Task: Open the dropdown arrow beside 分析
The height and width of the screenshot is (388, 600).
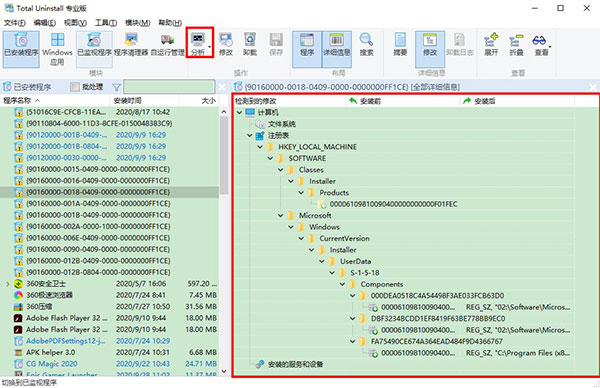Action: point(210,47)
